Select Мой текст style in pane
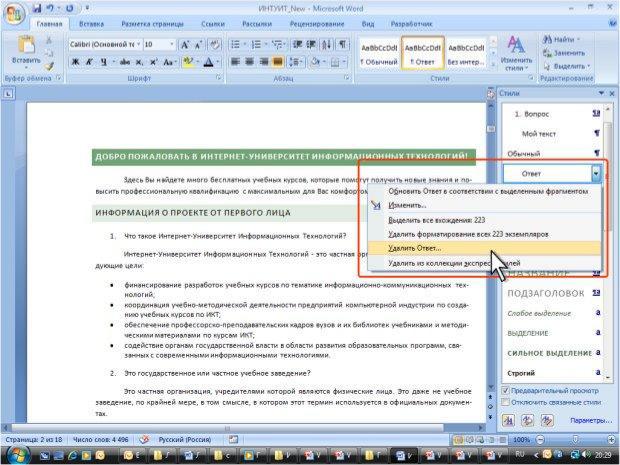Image resolution: width=620 pixels, height=465 pixels. [553, 134]
